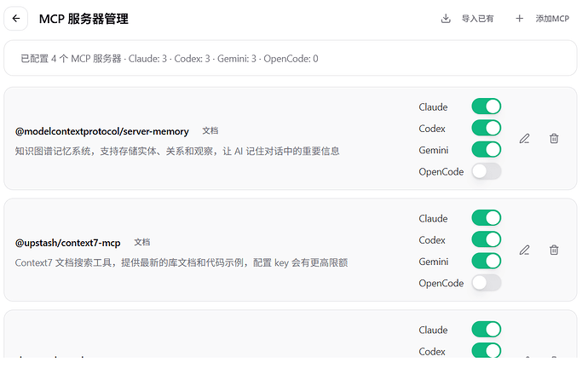Enable OpenCode for context7-mcp
This screenshot has width=588, height=374.
[487, 283]
